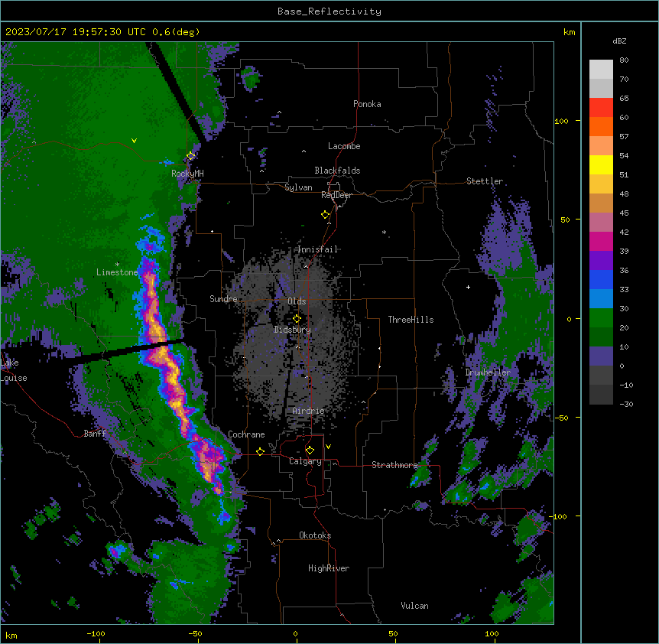The image size is (659, 644).
Task: Click the light grey 70-80 dBZ legend band
Action: click(601, 70)
